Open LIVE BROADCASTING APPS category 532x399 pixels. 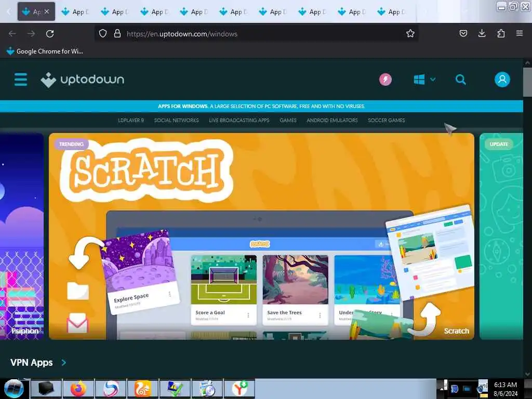[239, 121]
